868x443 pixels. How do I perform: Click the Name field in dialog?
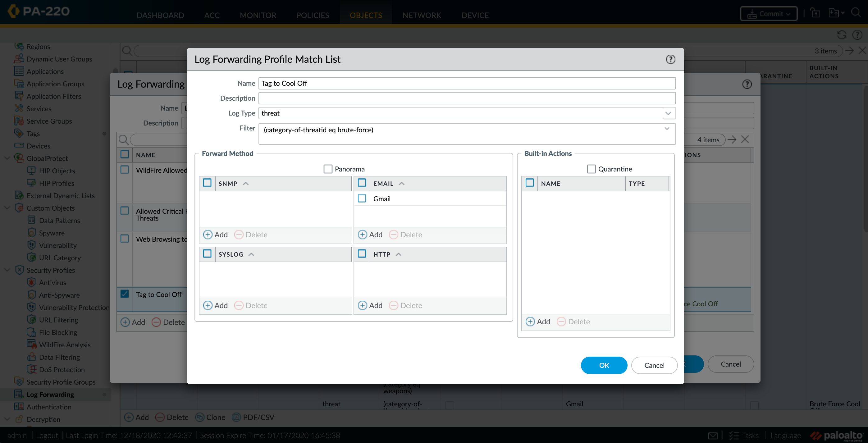(x=467, y=83)
